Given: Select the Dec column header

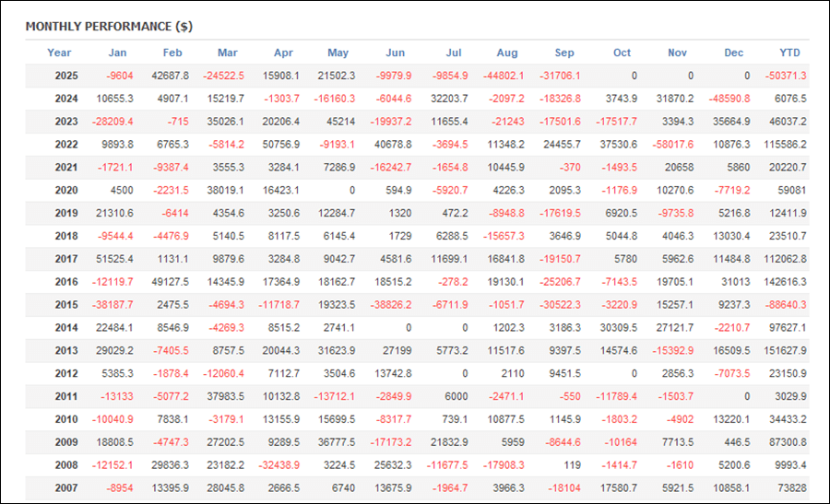Looking at the screenshot, I should tap(733, 53).
